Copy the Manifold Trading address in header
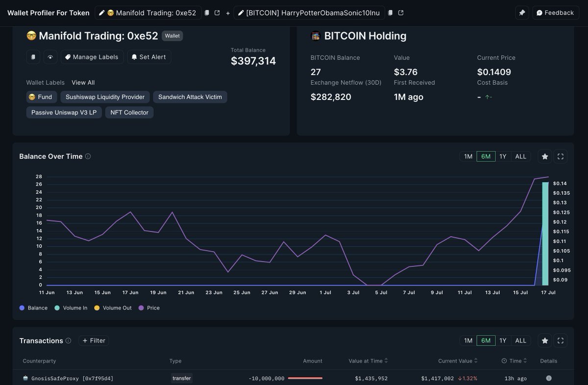Screen dimensions: 588x385 point(207,13)
